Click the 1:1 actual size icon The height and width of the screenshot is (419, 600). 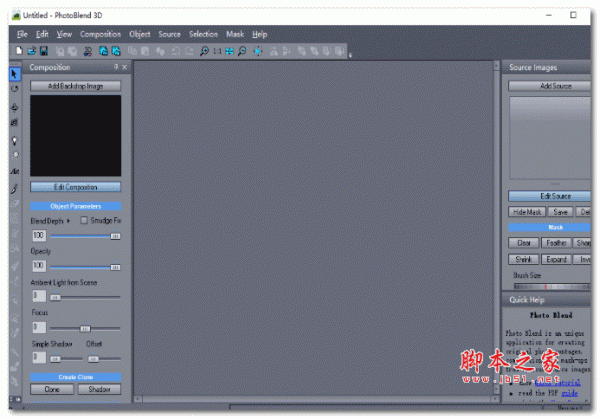[x=217, y=51]
